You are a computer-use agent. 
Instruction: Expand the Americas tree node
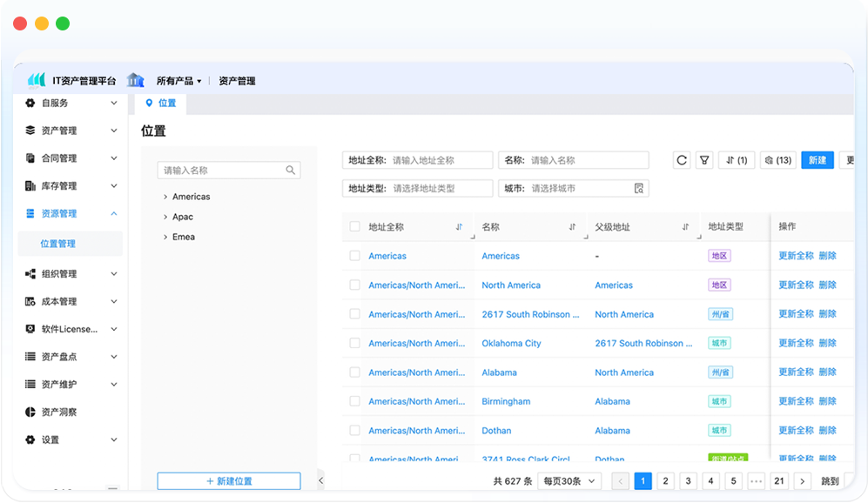(x=165, y=197)
